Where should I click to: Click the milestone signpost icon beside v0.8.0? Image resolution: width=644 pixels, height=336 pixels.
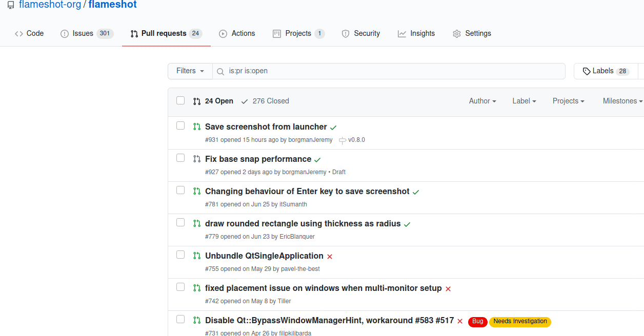(x=343, y=140)
